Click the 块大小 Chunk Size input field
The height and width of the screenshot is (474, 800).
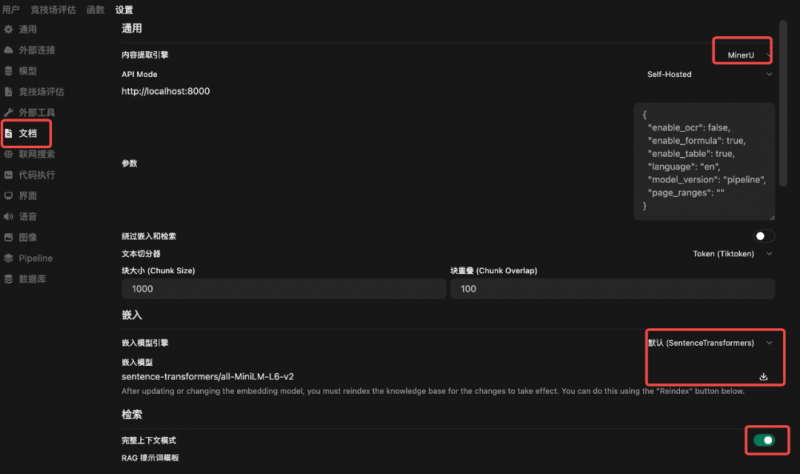pos(283,288)
